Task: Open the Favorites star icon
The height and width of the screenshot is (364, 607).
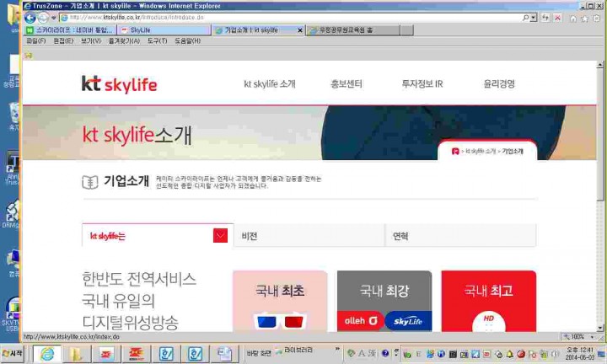Action: click(585, 19)
